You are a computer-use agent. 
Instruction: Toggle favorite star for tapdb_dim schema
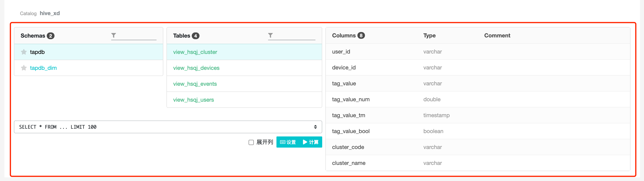coord(24,68)
